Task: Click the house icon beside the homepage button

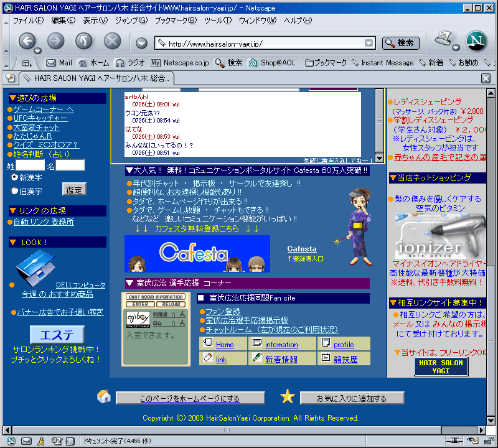Action: pyautogui.click(x=104, y=396)
